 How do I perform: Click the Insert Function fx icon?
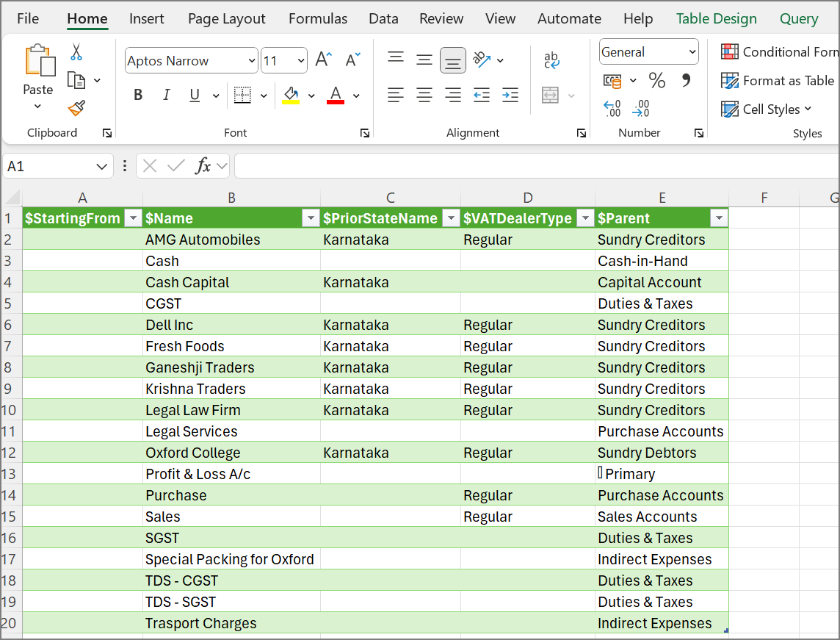coord(203,166)
